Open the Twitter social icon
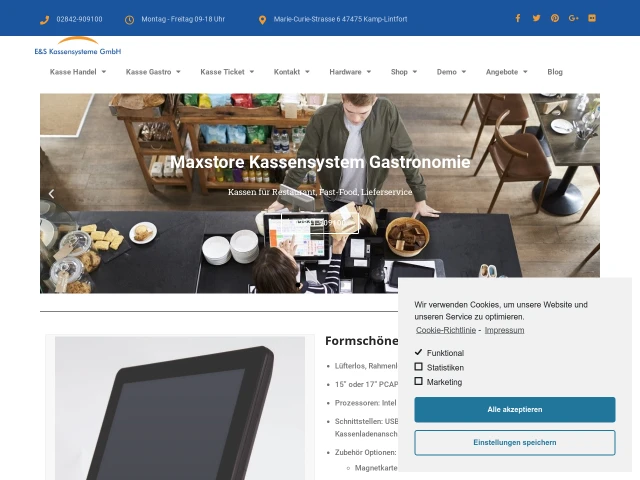 [x=536, y=18]
